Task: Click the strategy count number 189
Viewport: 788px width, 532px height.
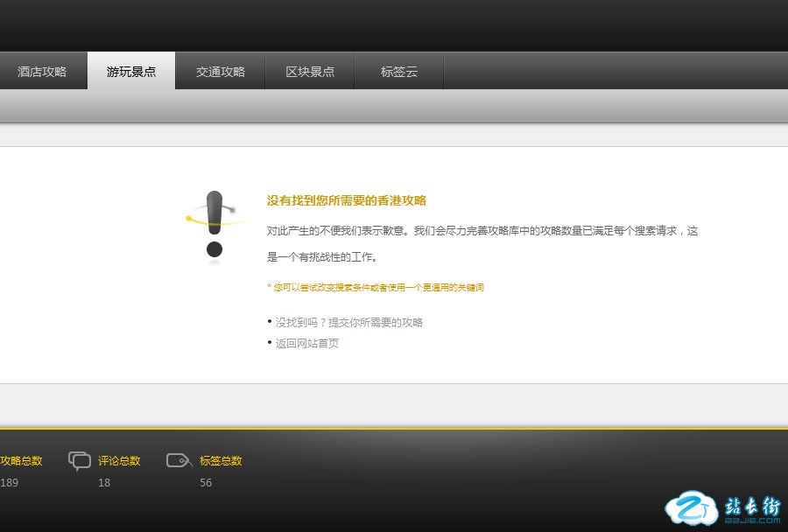Action: click(x=9, y=483)
